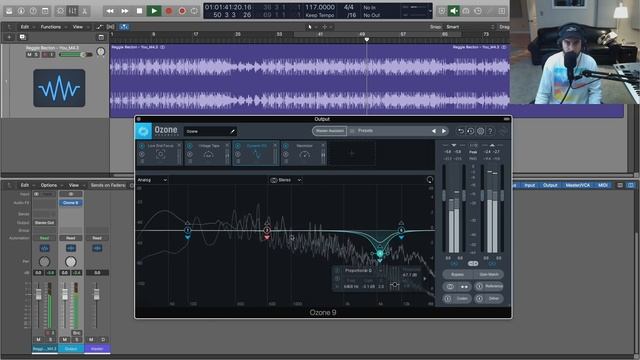Open Smart Controls from control bar
The width and height of the screenshot is (640, 360).
pos(60,11)
